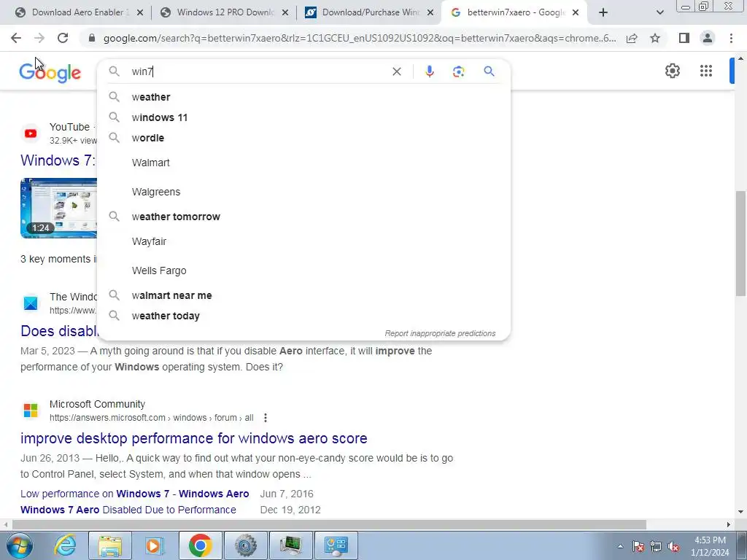This screenshot has height=560, width=747.
Task: Open the YouTube video thumbnail
Action: (58, 208)
